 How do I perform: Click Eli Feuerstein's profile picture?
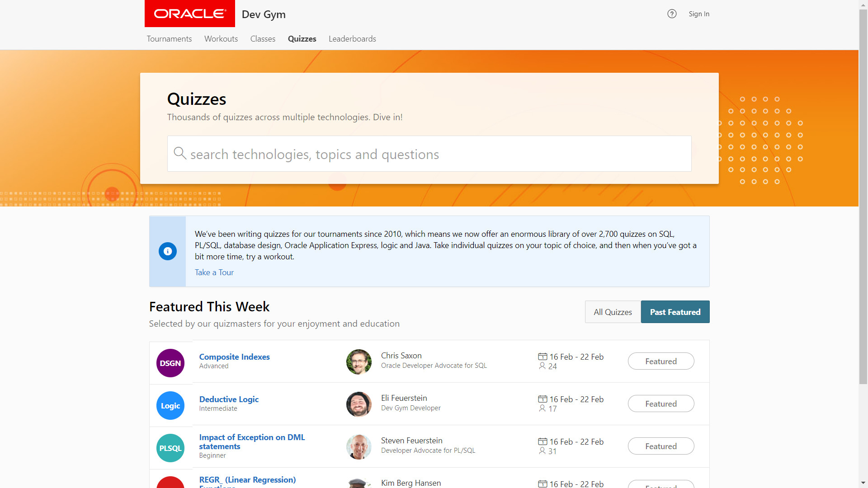(359, 404)
